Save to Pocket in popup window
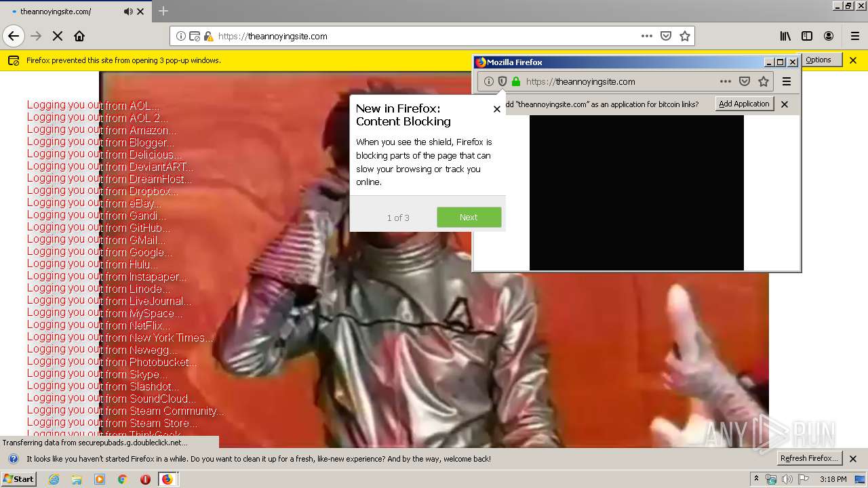This screenshot has height=488, width=868. pos(745,81)
